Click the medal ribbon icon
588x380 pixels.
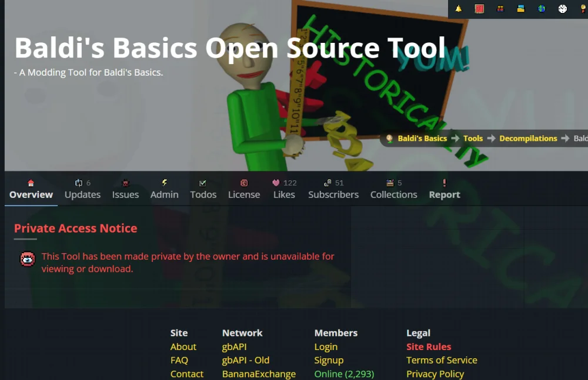coord(583,9)
